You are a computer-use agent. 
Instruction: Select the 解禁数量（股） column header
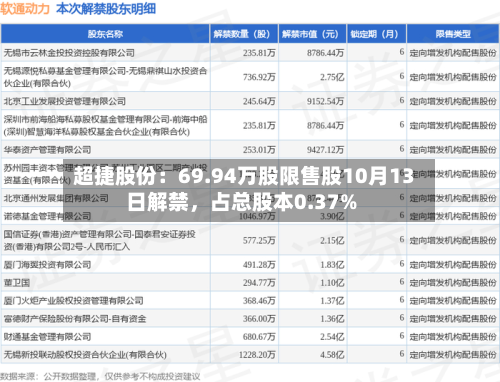[244, 34]
